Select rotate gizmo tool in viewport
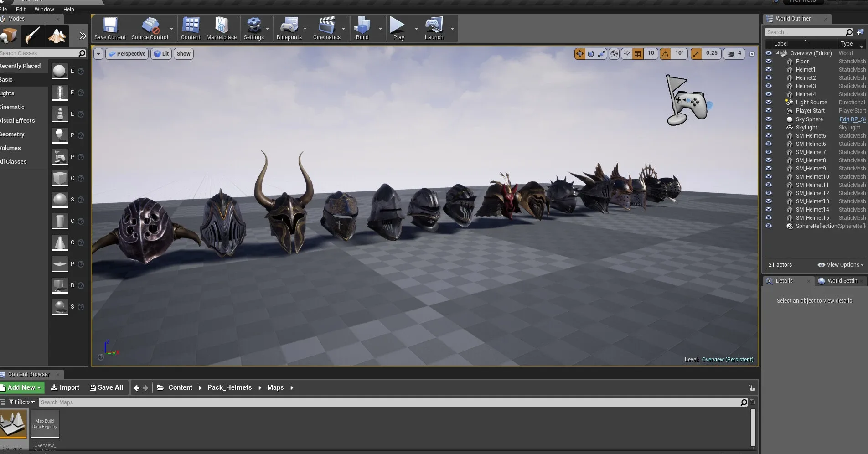Image resolution: width=868 pixels, height=454 pixels. pos(591,54)
